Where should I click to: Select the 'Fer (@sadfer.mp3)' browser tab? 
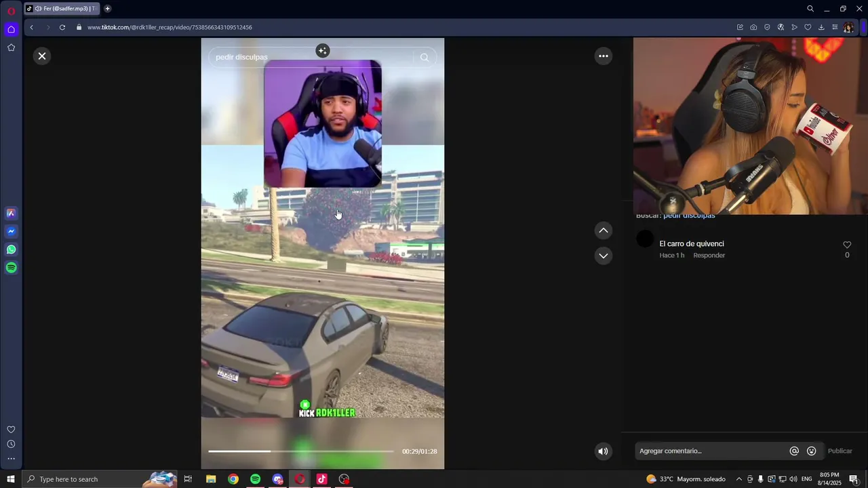point(62,9)
